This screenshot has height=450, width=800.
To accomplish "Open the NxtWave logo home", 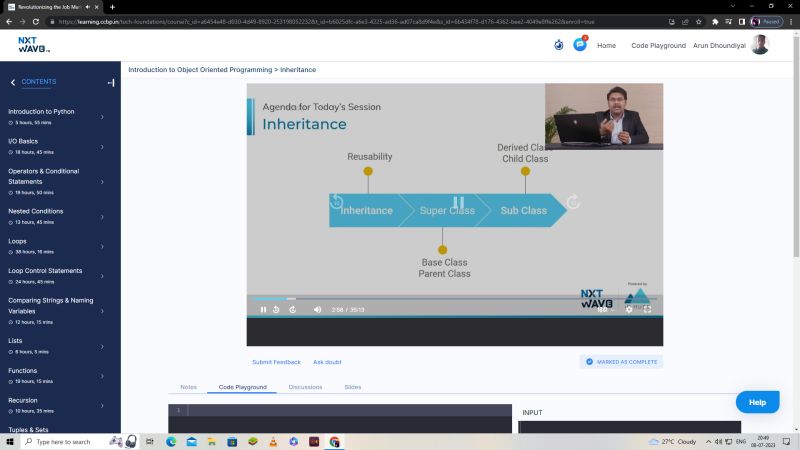I will [34, 45].
